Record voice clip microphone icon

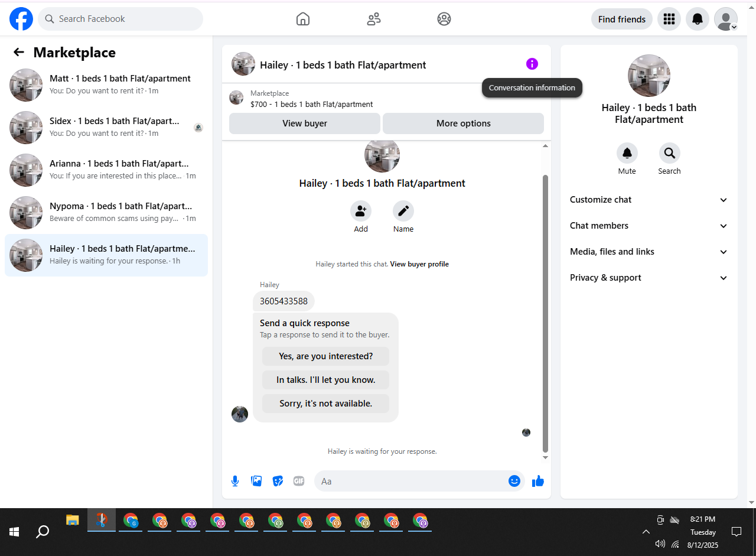pyautogui.click(x=235, y=481)
